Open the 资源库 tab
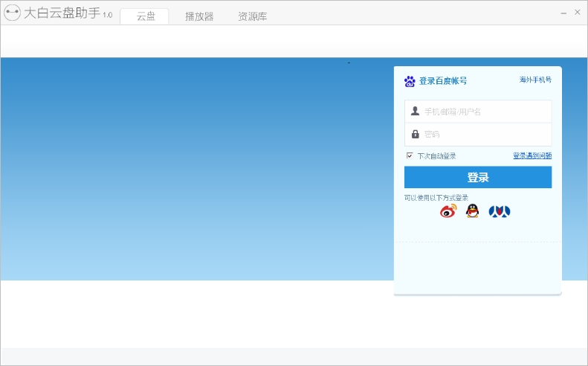This screenshot has width=588, height=366. coord(253,16)
